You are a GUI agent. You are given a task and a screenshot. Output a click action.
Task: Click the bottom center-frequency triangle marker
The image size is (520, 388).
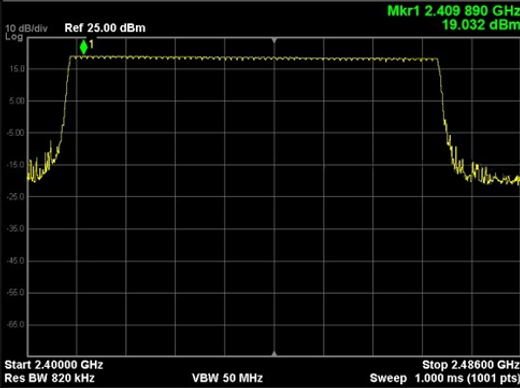coord(274,353)
